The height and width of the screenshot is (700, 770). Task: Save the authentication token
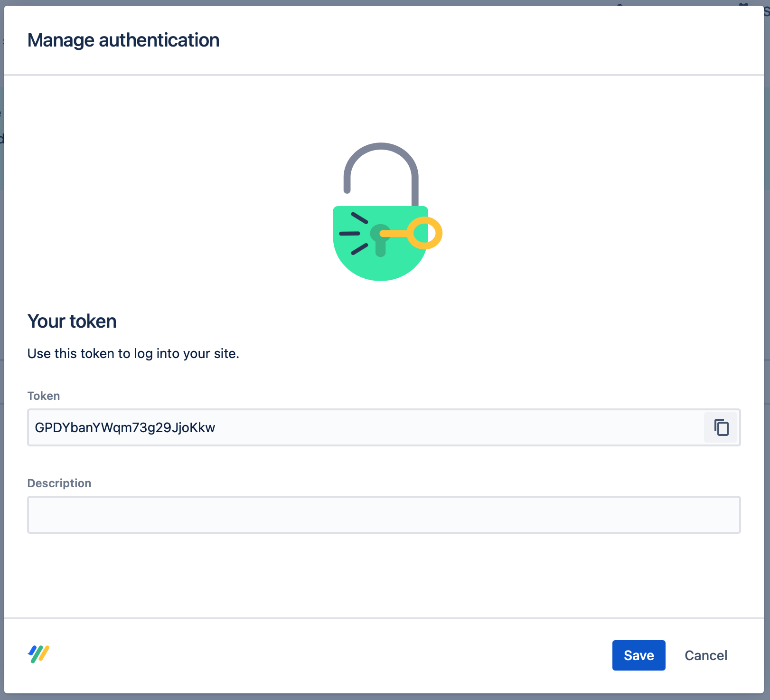[639, 655]
